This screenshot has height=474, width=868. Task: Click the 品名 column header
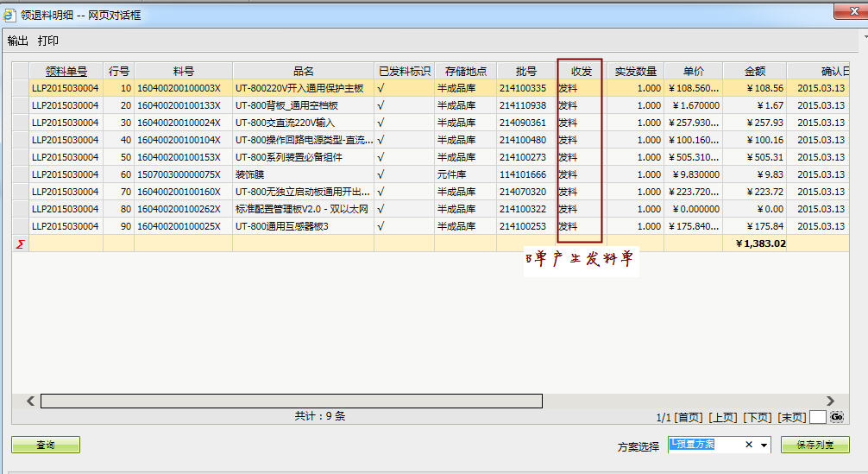tap(304, 72)
